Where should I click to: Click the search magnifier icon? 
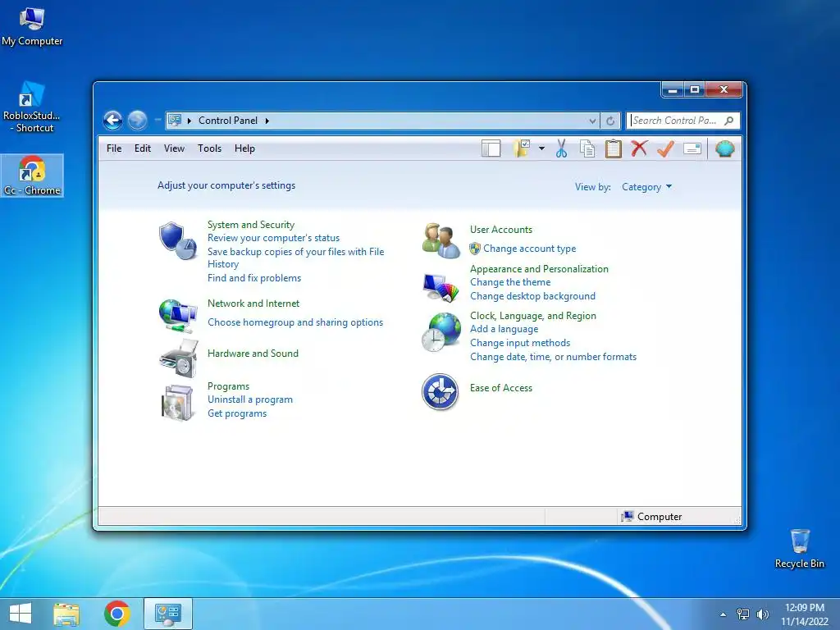728,121
